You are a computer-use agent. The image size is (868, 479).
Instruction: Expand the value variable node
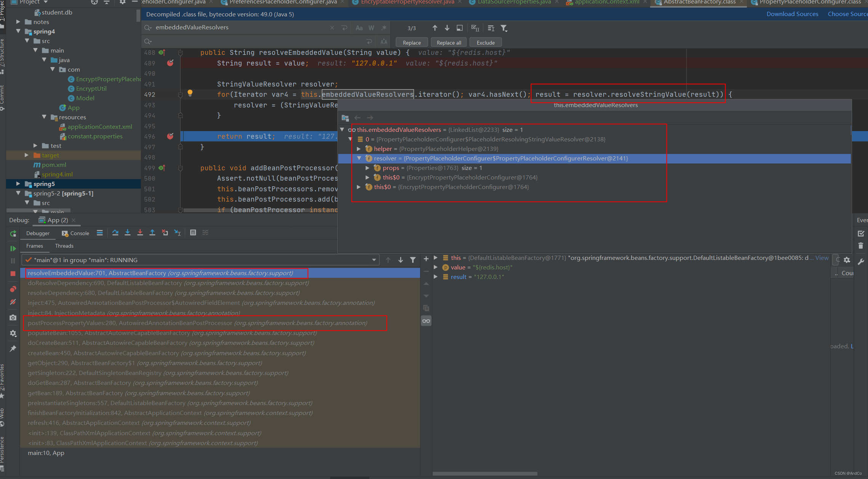436,268
